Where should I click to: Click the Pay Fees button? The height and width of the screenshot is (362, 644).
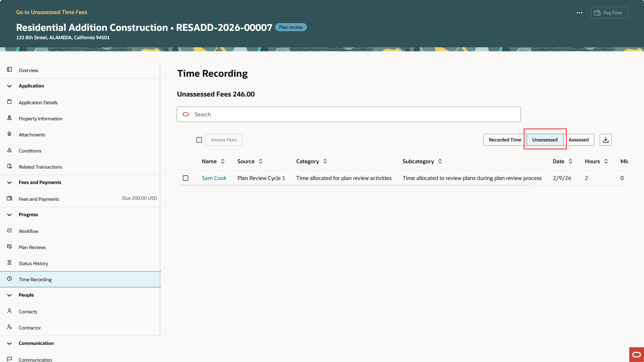pos(609,13)
